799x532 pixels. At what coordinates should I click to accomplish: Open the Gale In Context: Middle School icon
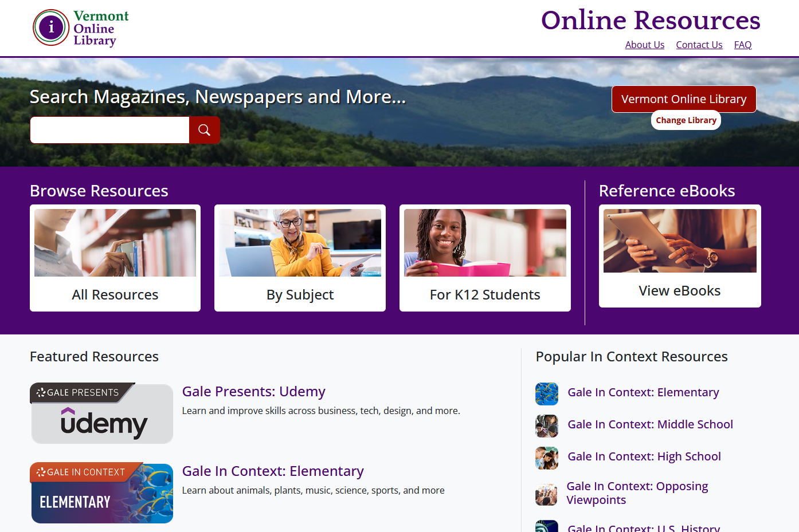click(x=547, y=426)
